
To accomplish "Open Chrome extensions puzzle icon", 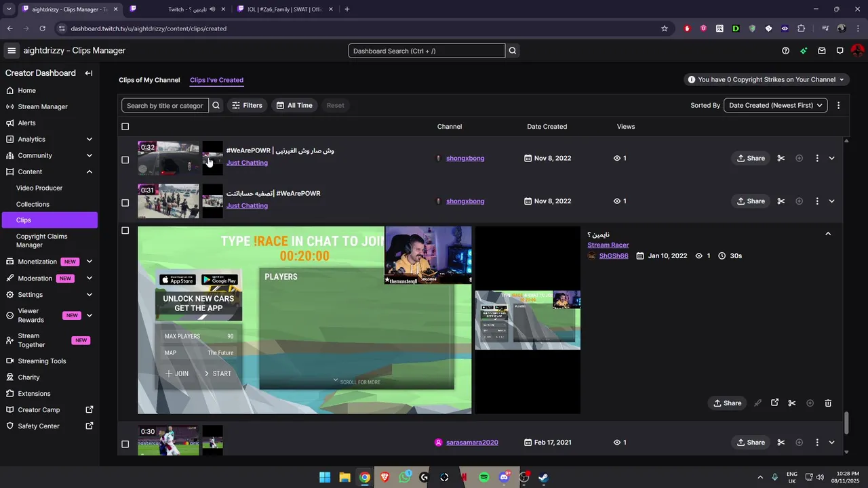I will [802, 28].
